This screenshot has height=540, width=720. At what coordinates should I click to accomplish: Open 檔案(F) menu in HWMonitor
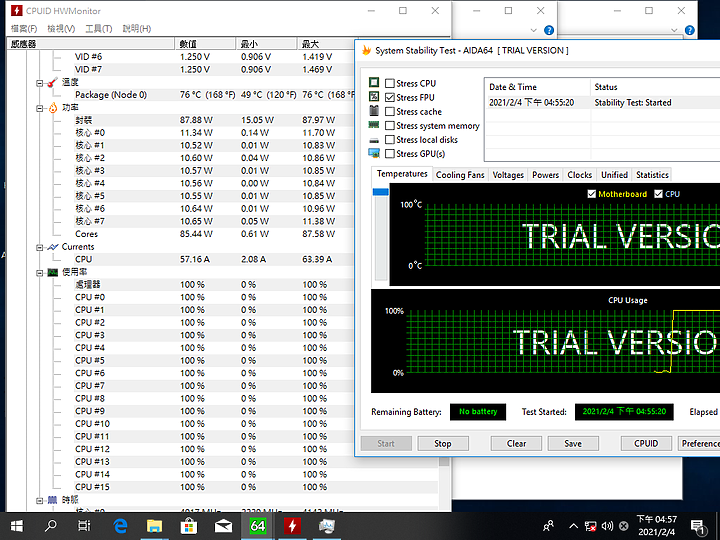24,28
